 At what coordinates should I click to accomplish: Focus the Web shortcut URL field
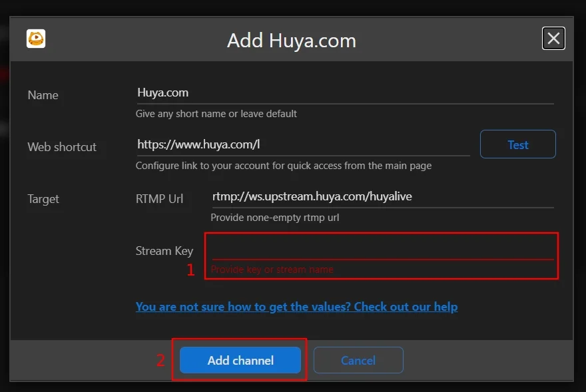coord(303,144)
